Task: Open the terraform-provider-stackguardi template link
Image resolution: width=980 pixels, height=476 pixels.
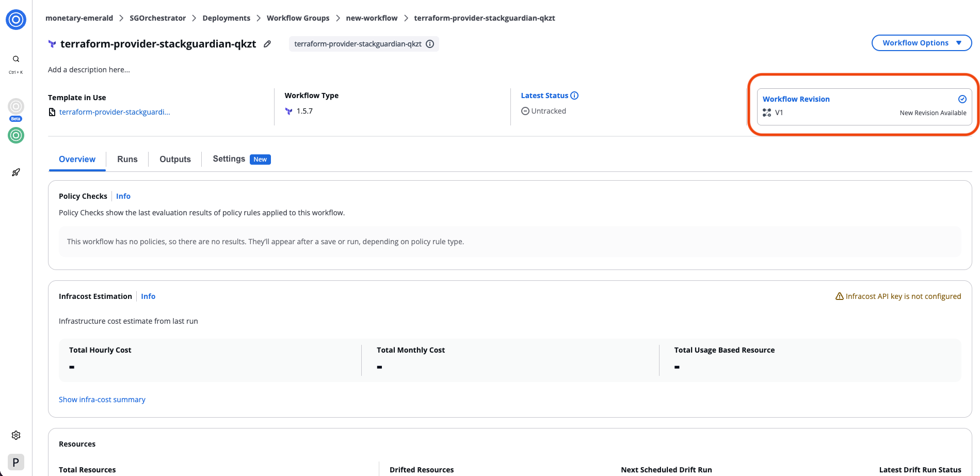Action: [114, 112]
